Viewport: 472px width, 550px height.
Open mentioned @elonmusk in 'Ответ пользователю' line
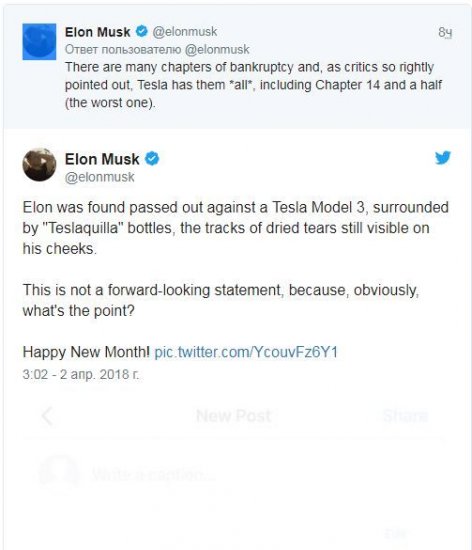tap(217, 49)
